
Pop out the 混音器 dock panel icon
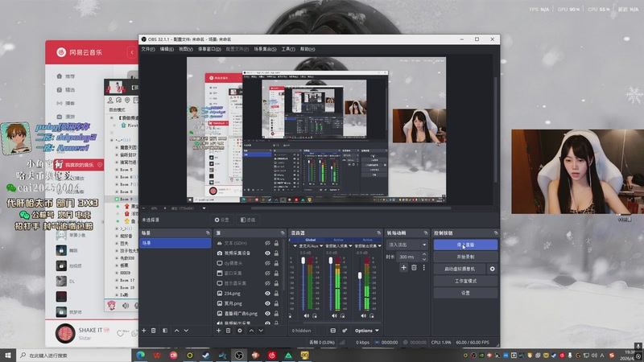[378, 232]
